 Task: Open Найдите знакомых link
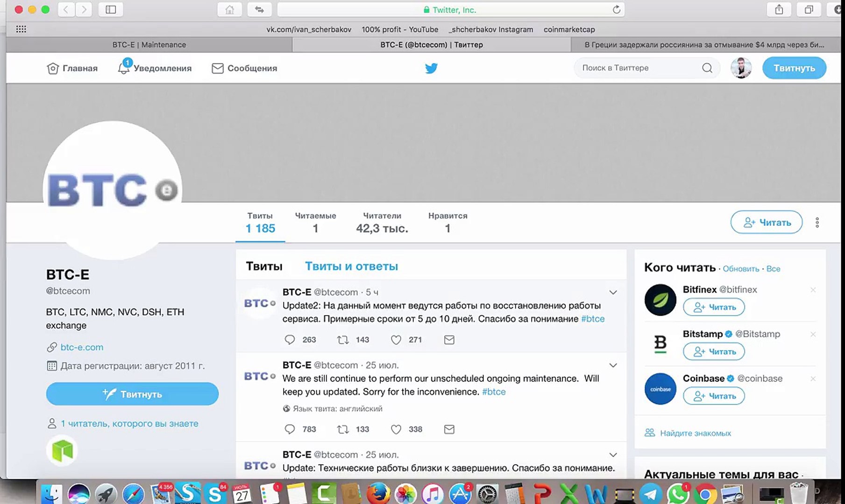click(x=696, y=433)
